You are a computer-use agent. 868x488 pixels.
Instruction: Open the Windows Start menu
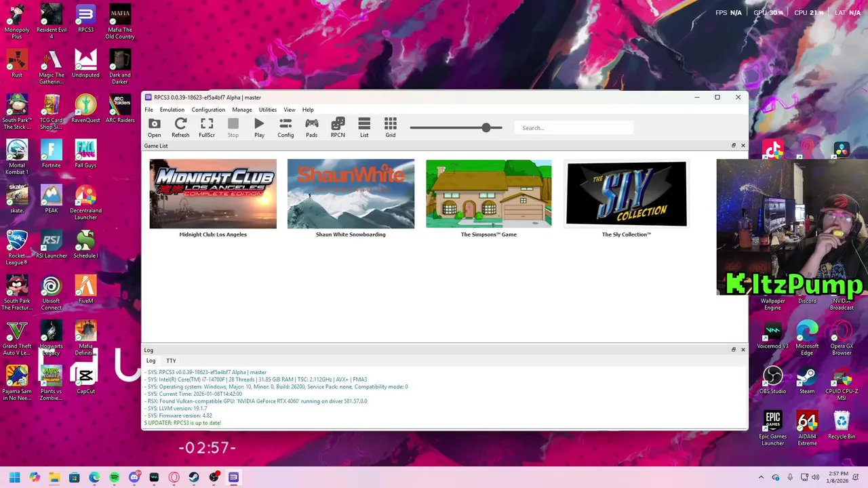point(14,478)
